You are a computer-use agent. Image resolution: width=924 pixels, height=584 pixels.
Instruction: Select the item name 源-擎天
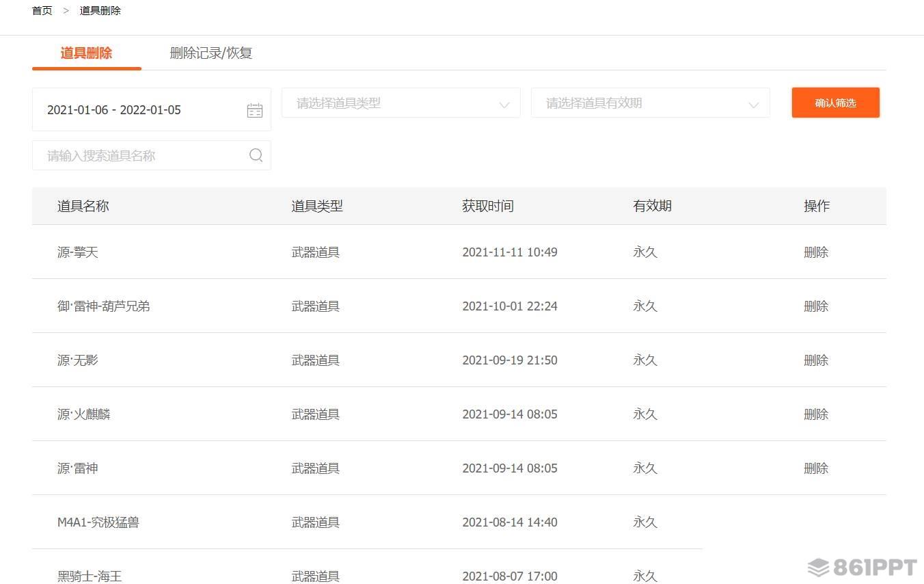[x=78, y=252]
